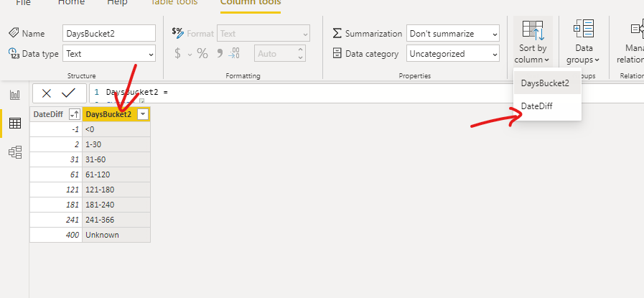Toggle thousands separator comma icon
Viewport: 644px width, 298px height.
pyautogui.click(x=220, y=53)
